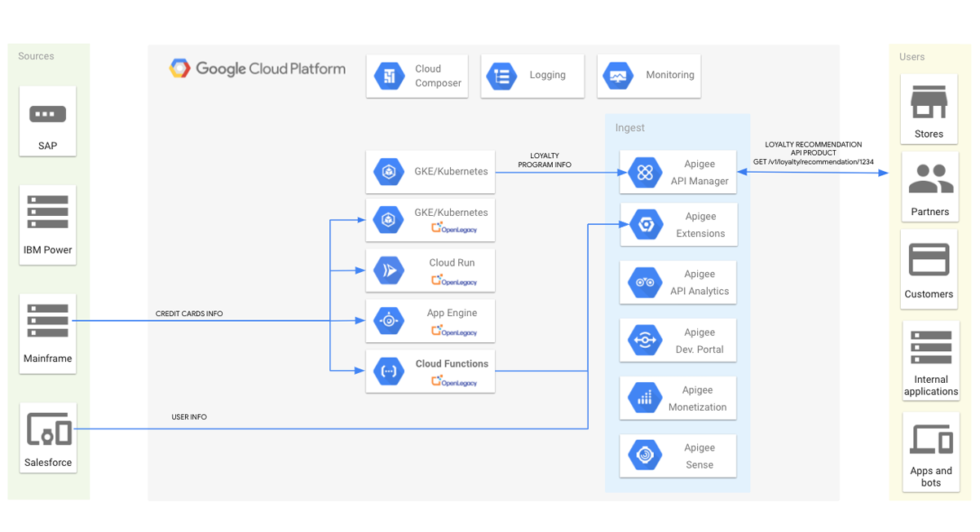
Task: Select the "Apigee Dev. Portal" label
Action: (x=700, y=341)
